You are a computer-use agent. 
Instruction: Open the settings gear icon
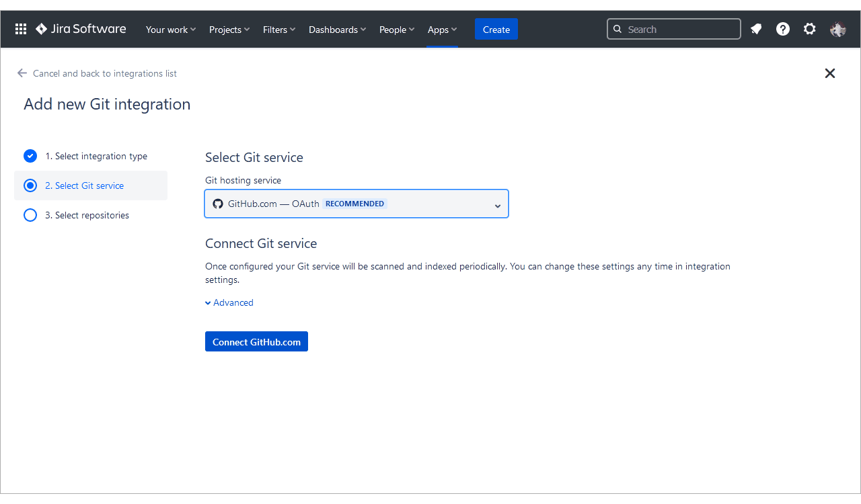tap(810, 30)
